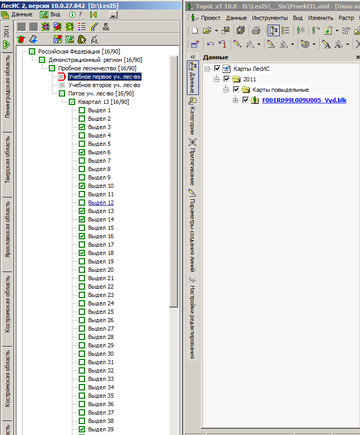
Task: Open the Изменить menu in TopoL
Action: click(320, 18)
